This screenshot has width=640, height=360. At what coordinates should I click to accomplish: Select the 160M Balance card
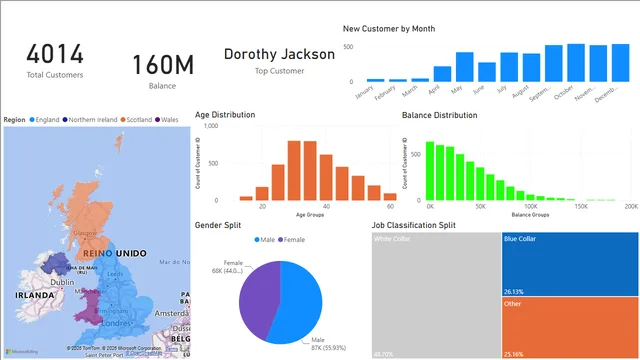[163, 71]
